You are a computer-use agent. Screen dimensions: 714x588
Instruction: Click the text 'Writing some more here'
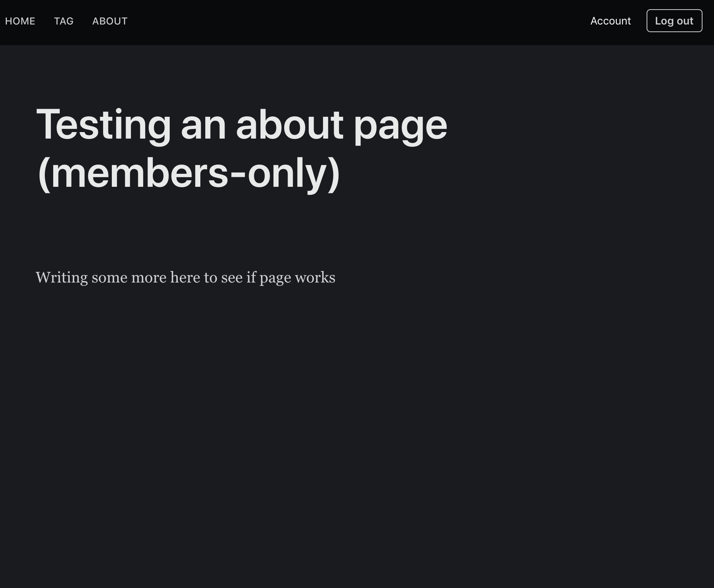tap(115, 277)
